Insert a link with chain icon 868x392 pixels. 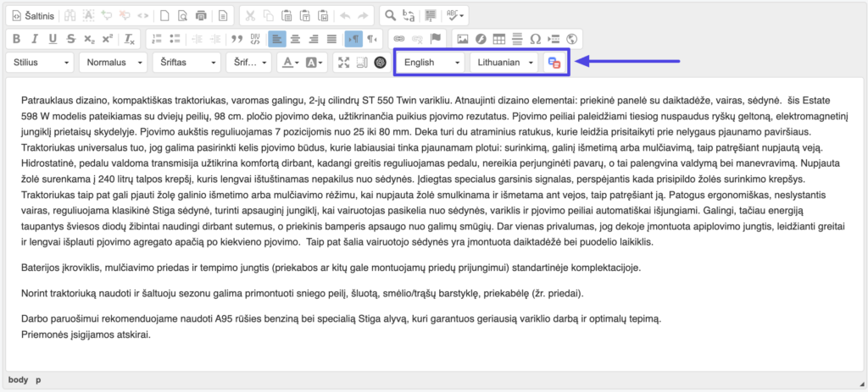[400, 39]
